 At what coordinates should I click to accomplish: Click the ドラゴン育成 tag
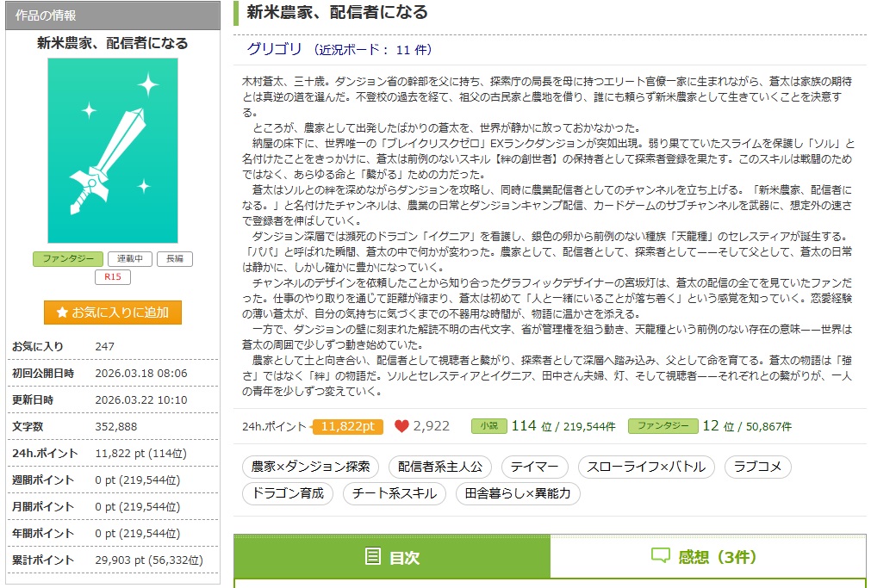288,493
